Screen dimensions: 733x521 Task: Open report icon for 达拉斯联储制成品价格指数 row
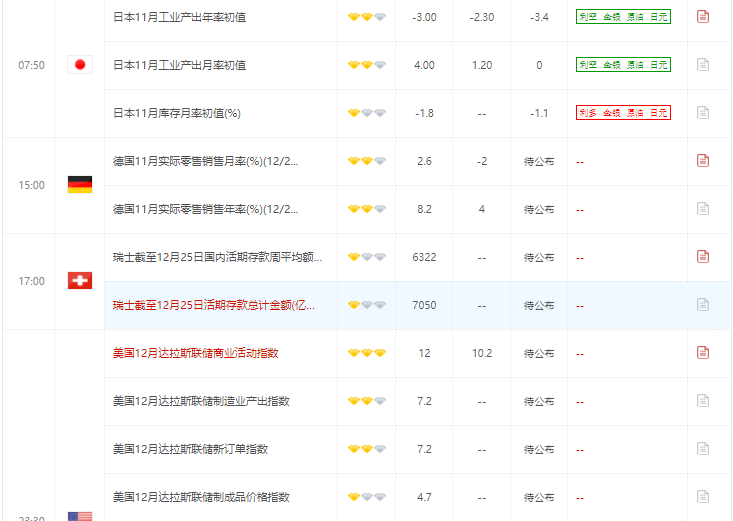pyautogui.click(x=703, y=497)
